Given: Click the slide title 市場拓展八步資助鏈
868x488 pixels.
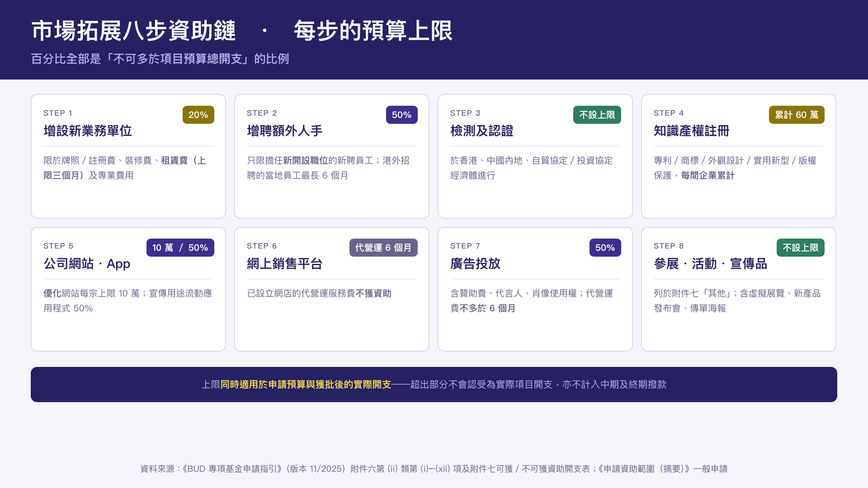Looking at the screenshot, I should click(134, 31).
